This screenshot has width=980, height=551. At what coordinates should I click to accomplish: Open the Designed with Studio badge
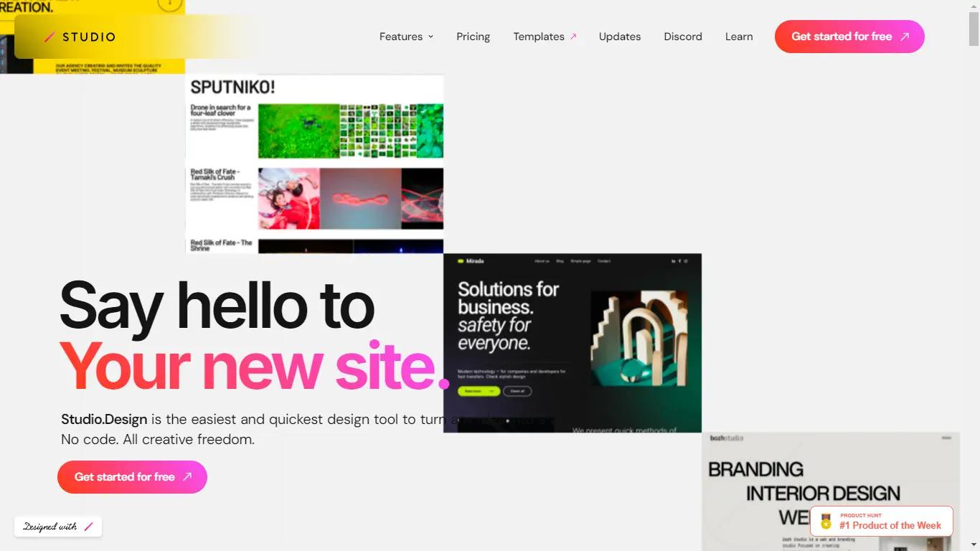tap(58, 527)
